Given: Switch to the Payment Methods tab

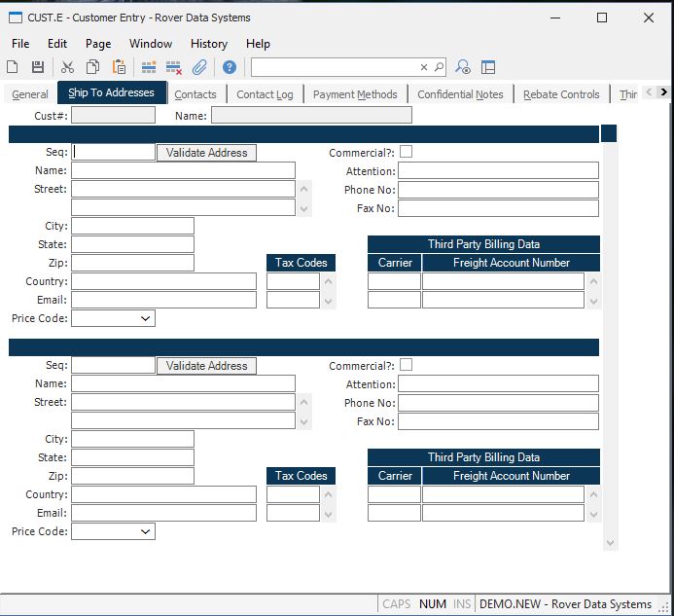Looking at the screenshot, I should [x=355, y=94].
